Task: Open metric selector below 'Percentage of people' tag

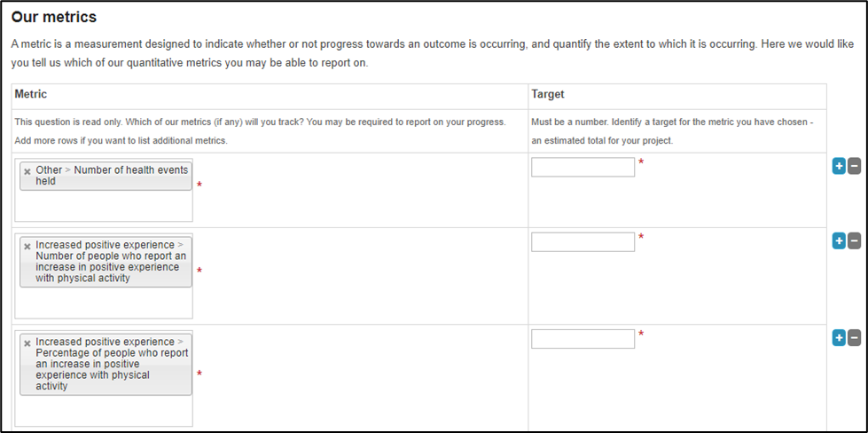Action: click(104, 410)
